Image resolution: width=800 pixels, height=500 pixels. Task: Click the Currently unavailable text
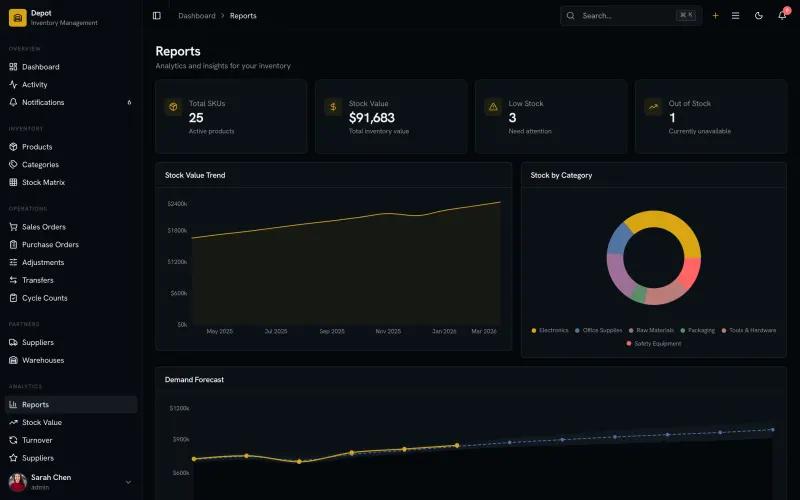click(x=699, y=132)
